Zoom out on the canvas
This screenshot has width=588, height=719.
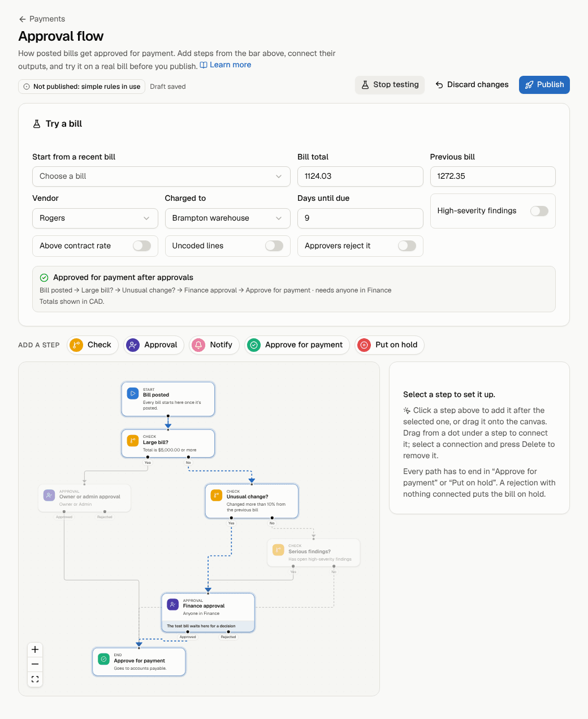35,664
